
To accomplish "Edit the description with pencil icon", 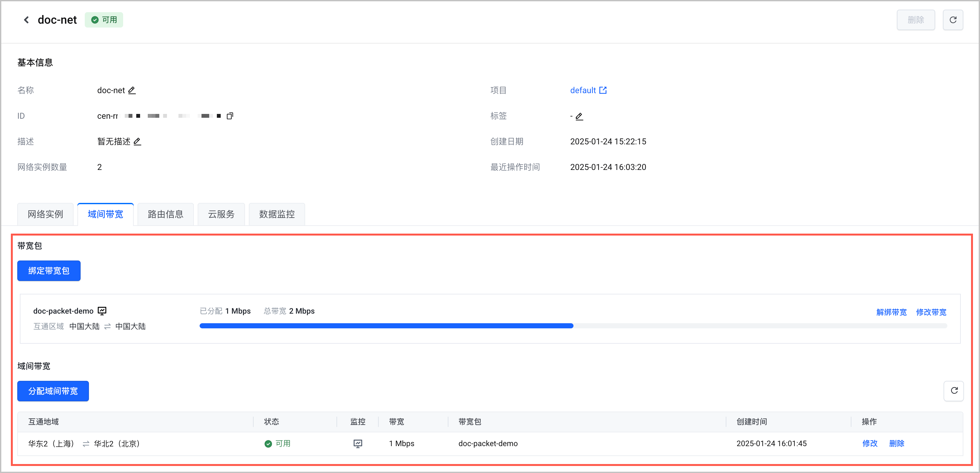I will pos(137,141).
